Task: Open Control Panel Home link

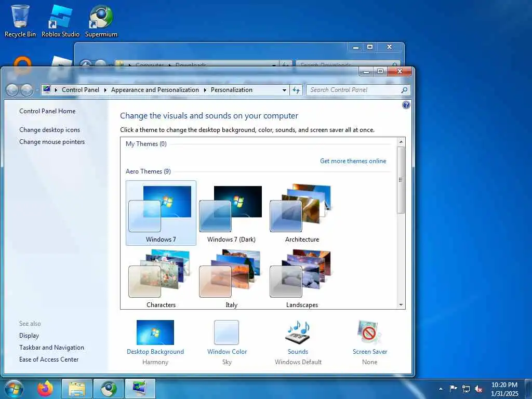Action: tap(47, 111)
